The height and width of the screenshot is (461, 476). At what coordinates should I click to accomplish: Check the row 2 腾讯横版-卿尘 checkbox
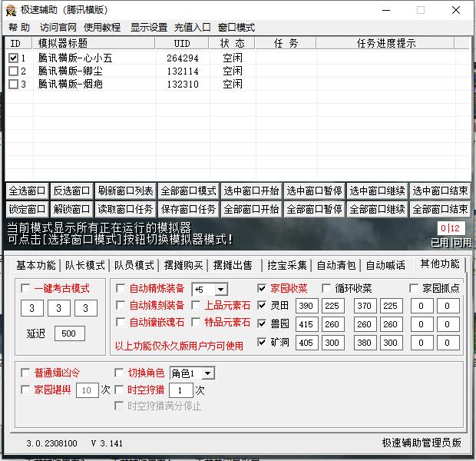[x=13, y=71]
